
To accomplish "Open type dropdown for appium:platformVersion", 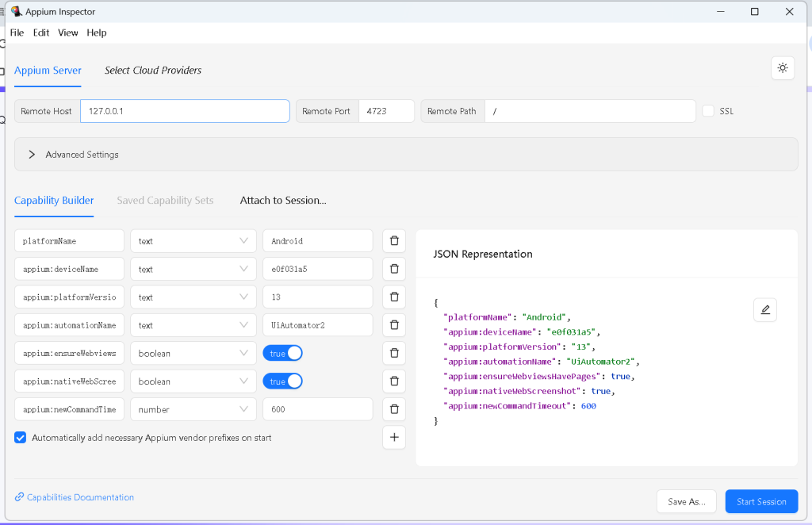I will point(193,297).
